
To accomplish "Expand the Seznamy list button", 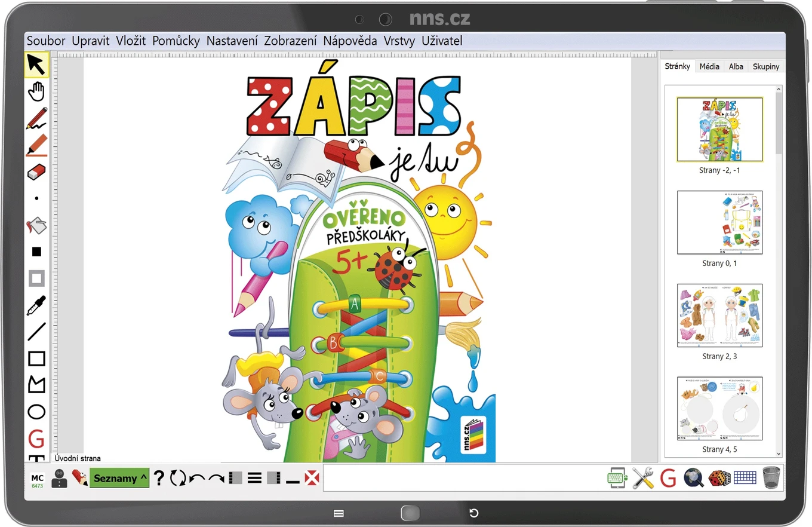I will pos(119,478).
